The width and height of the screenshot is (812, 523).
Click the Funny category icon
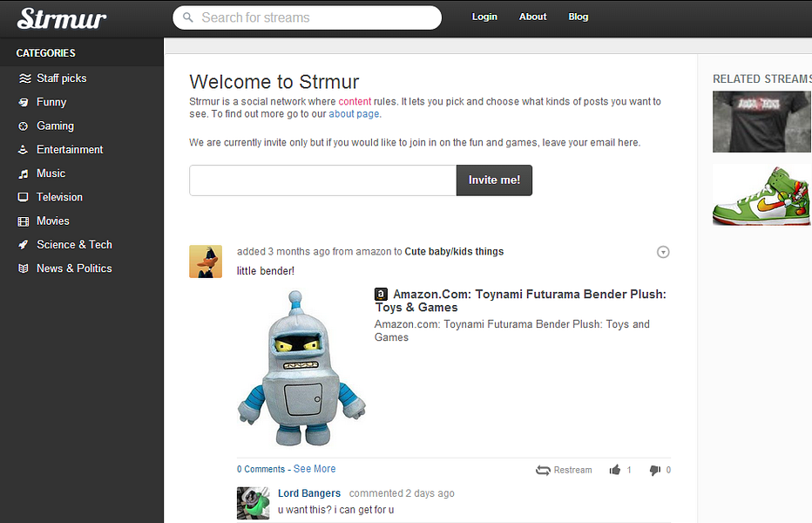click(x=24, y=102)
